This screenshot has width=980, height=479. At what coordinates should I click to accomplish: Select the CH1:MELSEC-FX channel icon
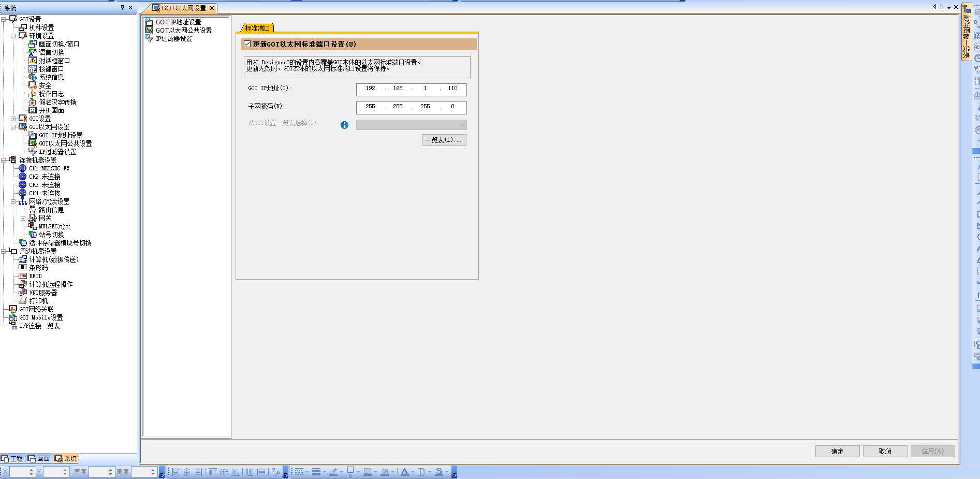23,168
